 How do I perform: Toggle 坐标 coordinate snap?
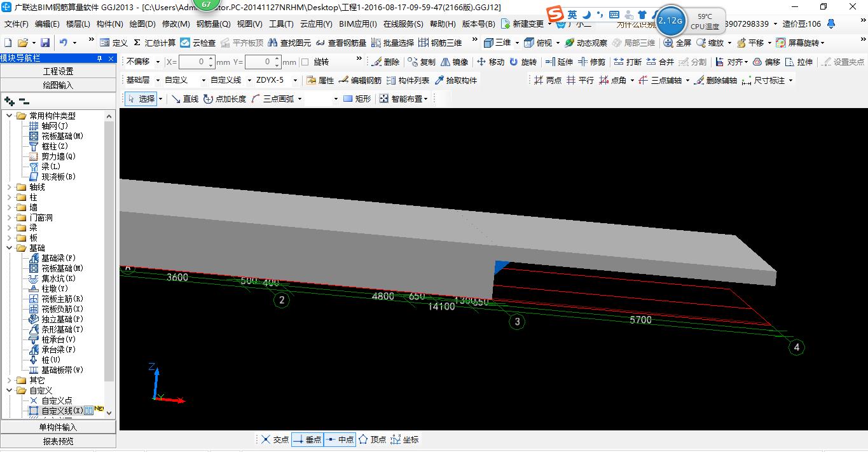pyautogui.click(x=404, y=439)
